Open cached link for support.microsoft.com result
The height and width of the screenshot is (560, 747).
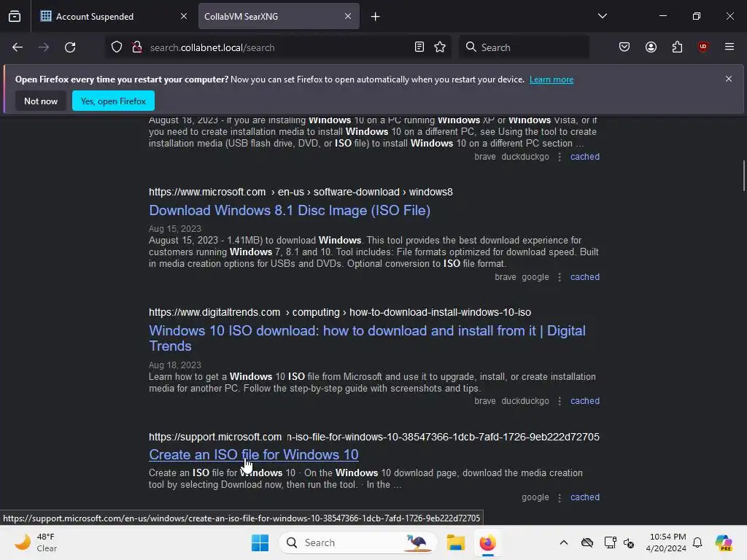click(x=585, y=497)
